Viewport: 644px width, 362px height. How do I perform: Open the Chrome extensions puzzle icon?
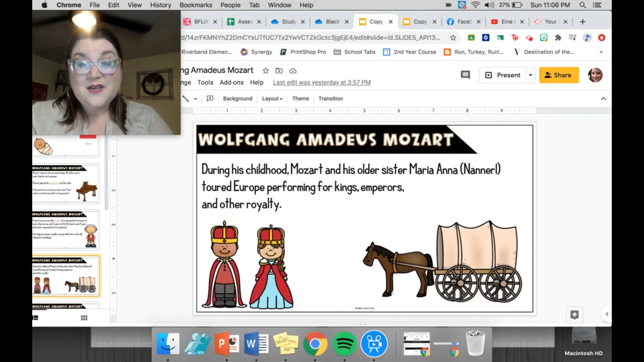(x=558, y=38)
